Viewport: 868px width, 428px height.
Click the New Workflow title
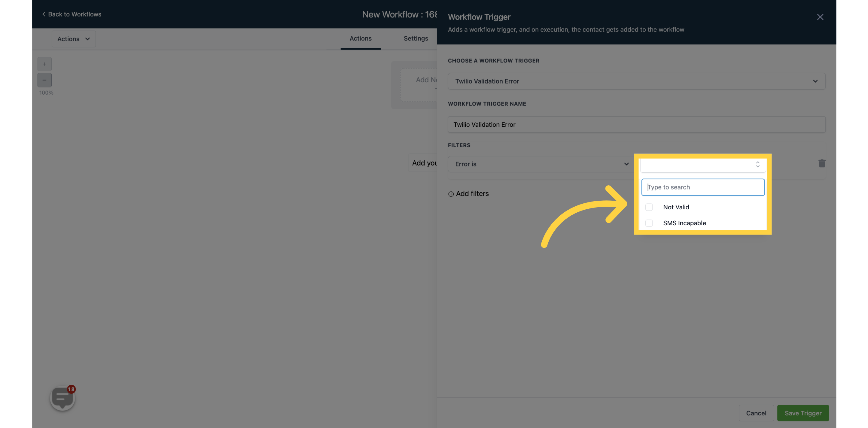click(400, 14)
